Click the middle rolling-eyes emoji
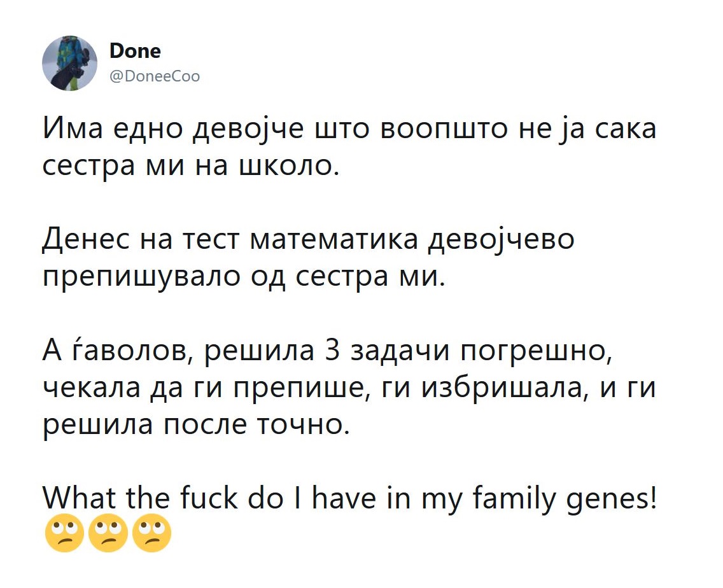 click(108, 533)
